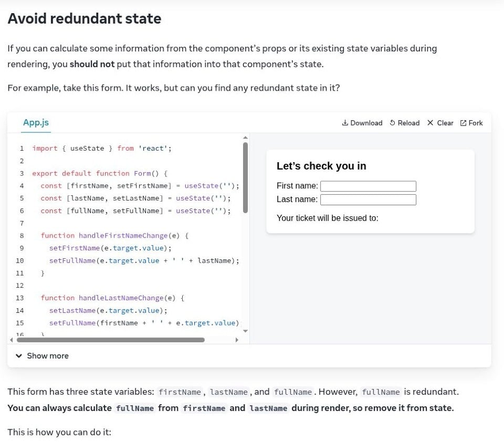Click the fullName useState declaration line
This screenshot has height=442, width=504.
point(135,211)
